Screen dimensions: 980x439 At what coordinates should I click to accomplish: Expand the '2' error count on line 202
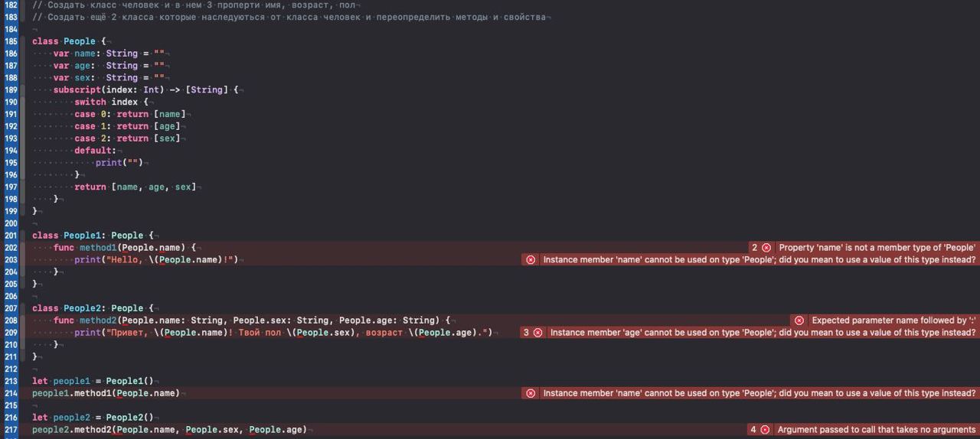pyautogui.click(x=754, y=248)
